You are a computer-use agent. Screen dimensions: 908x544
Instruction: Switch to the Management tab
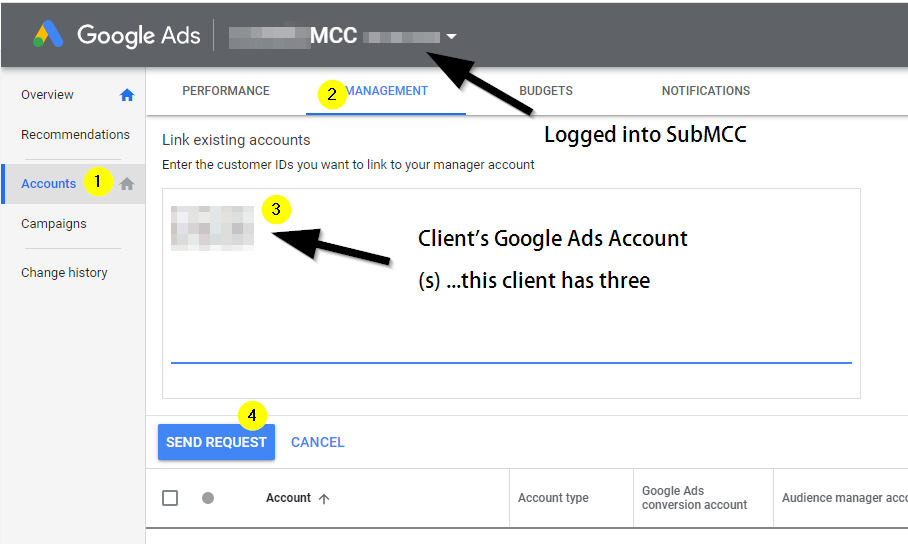tap(386, 91)
